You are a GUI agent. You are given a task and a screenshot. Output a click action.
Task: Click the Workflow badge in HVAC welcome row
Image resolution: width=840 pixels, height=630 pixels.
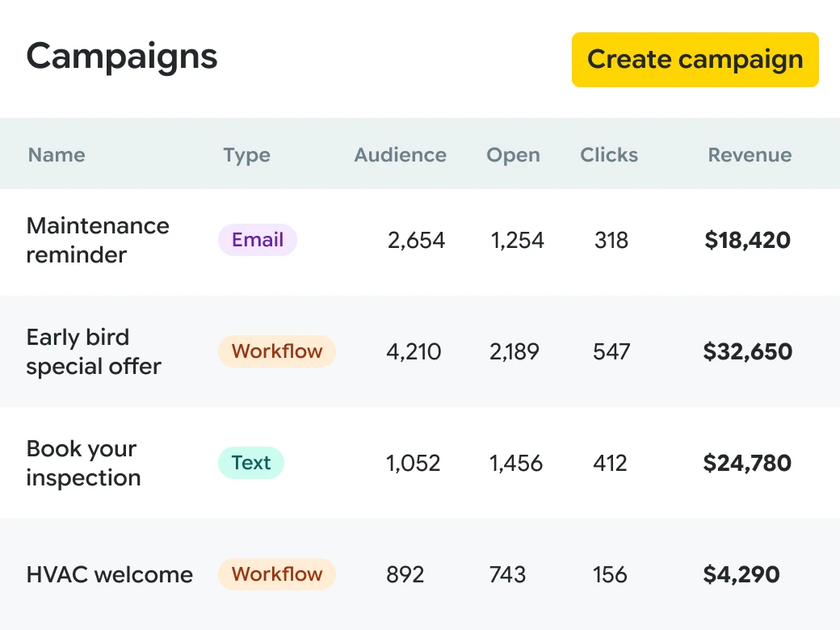pyautogui.click(x=276, y=573)
